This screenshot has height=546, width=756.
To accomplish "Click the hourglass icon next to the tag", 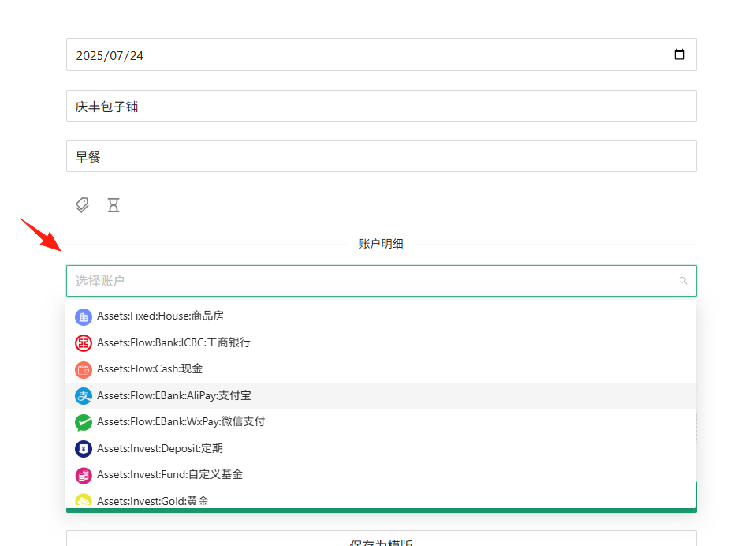I will 114,205.
